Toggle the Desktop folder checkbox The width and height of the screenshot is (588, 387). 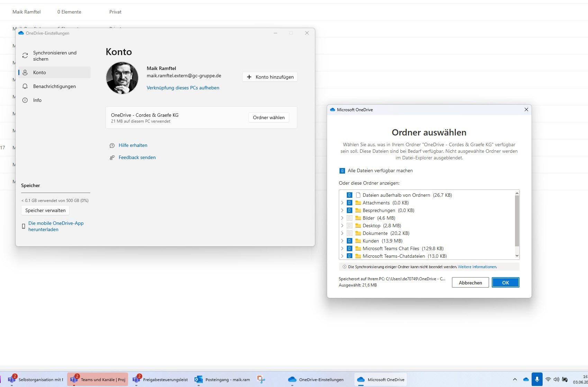[350, 226]
